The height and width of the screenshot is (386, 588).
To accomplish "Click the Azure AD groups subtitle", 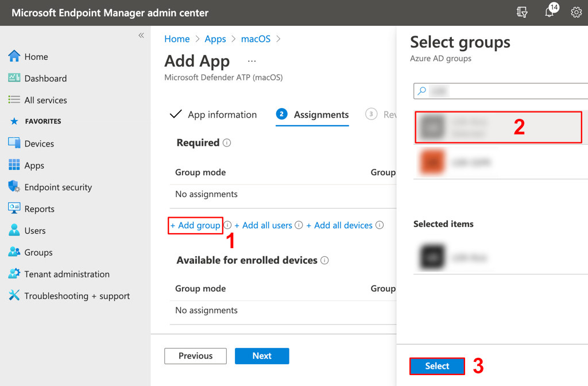I will click(440, 59).
